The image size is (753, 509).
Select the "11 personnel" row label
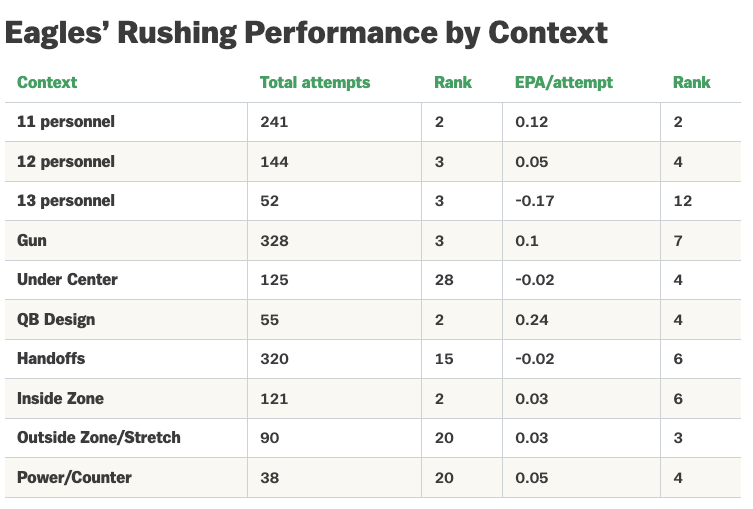point(66,122)
